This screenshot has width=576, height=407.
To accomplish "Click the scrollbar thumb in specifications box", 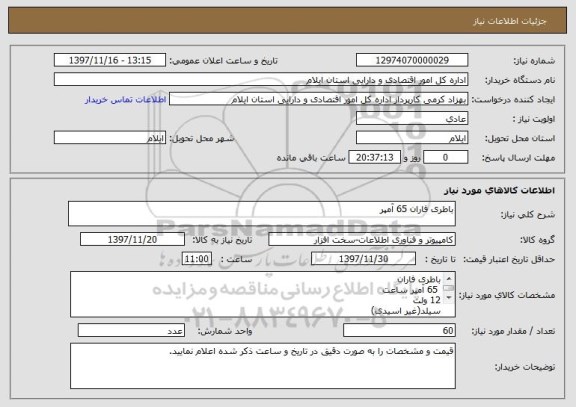I will [449, 288].
